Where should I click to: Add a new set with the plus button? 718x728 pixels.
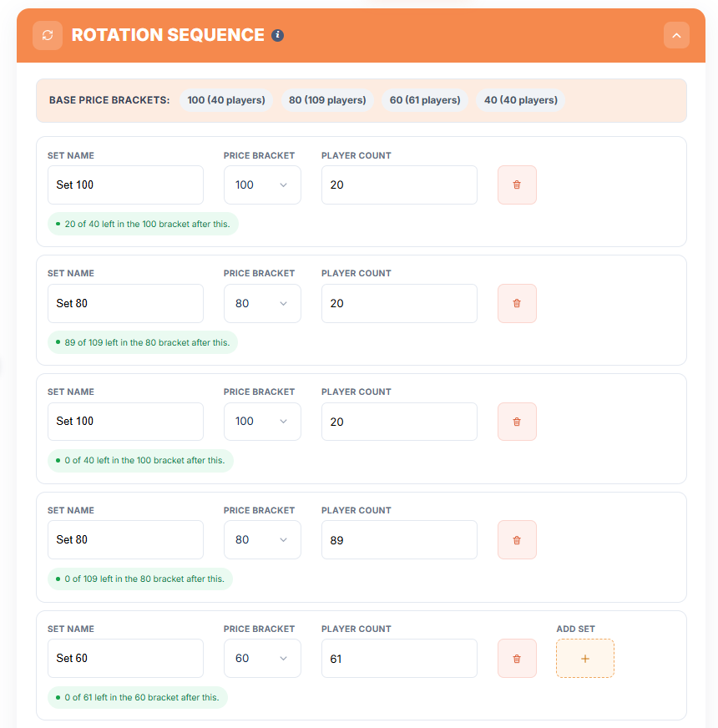click(585, 659)
